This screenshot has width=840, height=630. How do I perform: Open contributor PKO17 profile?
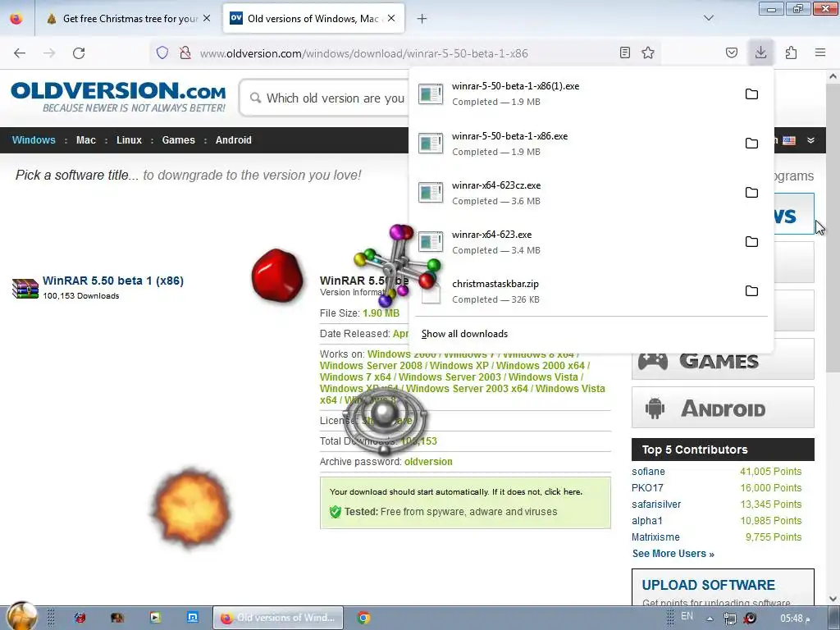pyautogui.click(x=647, y=487)
